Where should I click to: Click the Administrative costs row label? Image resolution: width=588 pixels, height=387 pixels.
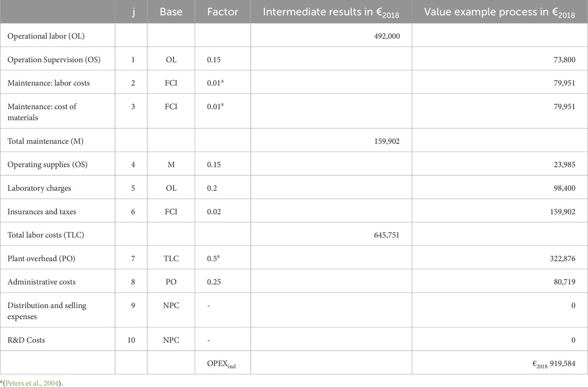tap(42, 282)
